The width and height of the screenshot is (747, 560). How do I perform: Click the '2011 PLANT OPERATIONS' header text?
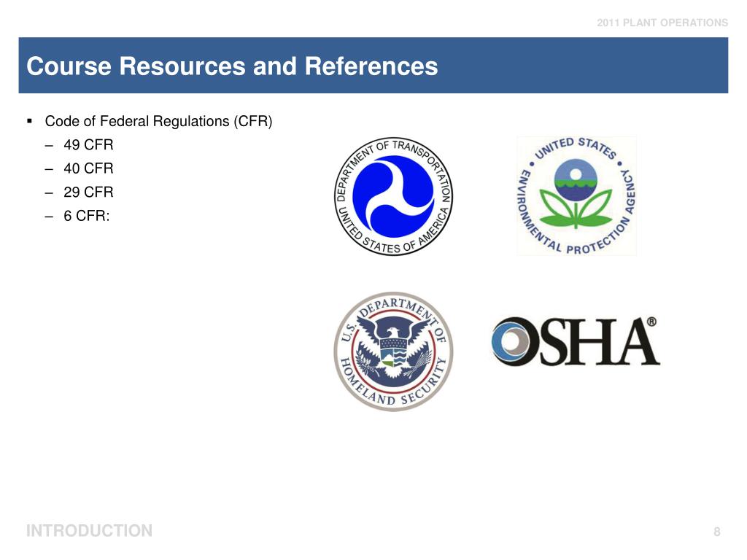point(662,23)
